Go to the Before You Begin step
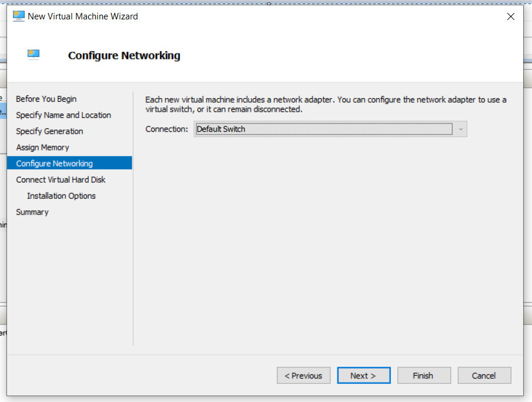Screen dimensions: 532x402 [46, 99]
